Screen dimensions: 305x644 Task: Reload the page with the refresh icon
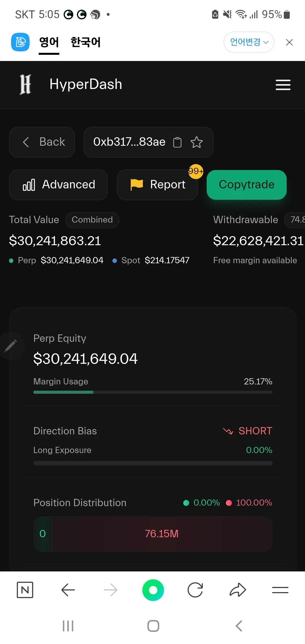point(195,590)
